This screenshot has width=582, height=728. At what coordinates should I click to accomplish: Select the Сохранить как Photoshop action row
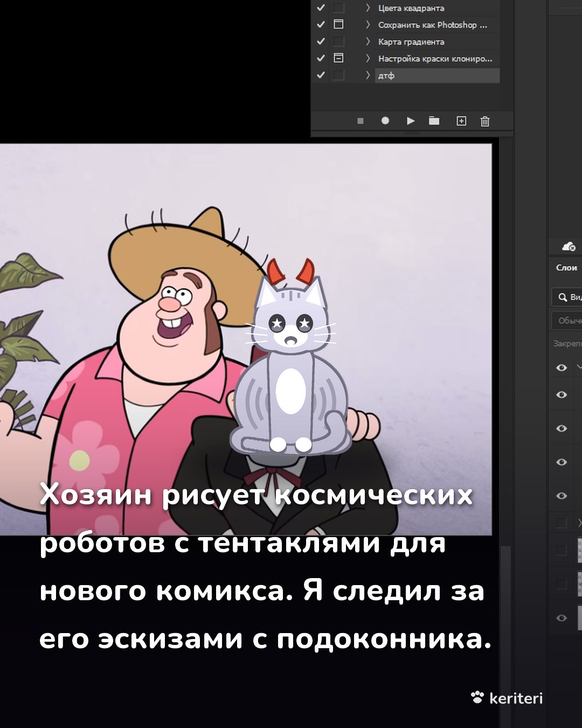[437, 25]
